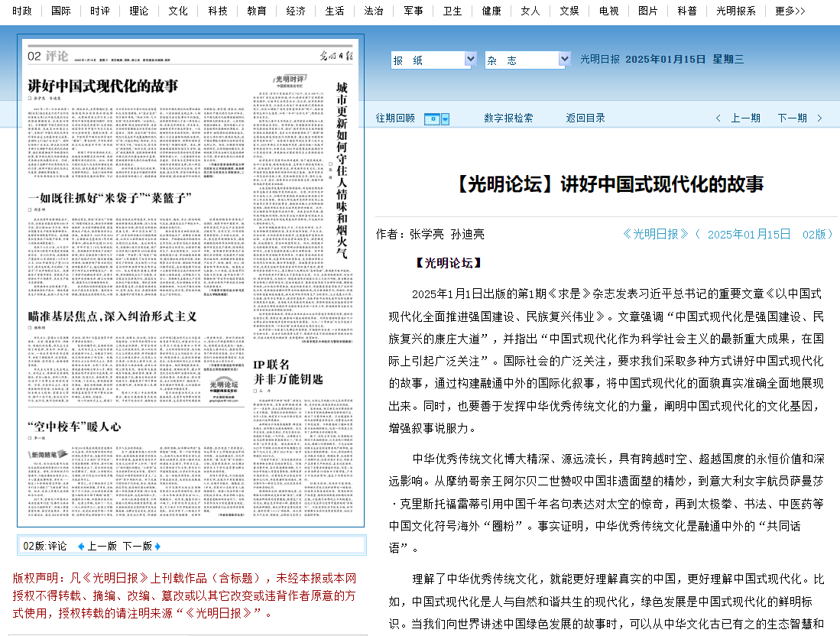This screenshot has width=840, height=636.
Task: Click the 数字报检索 search link
Action: point(508,118)
